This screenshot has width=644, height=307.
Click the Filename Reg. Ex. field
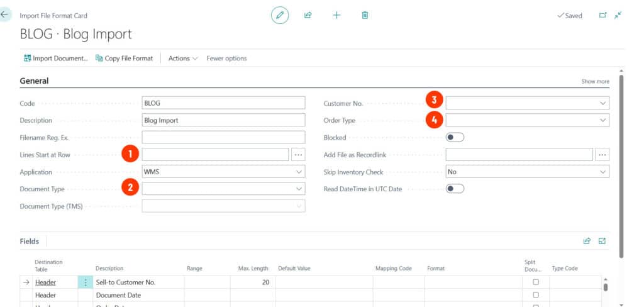pos(223,137)
